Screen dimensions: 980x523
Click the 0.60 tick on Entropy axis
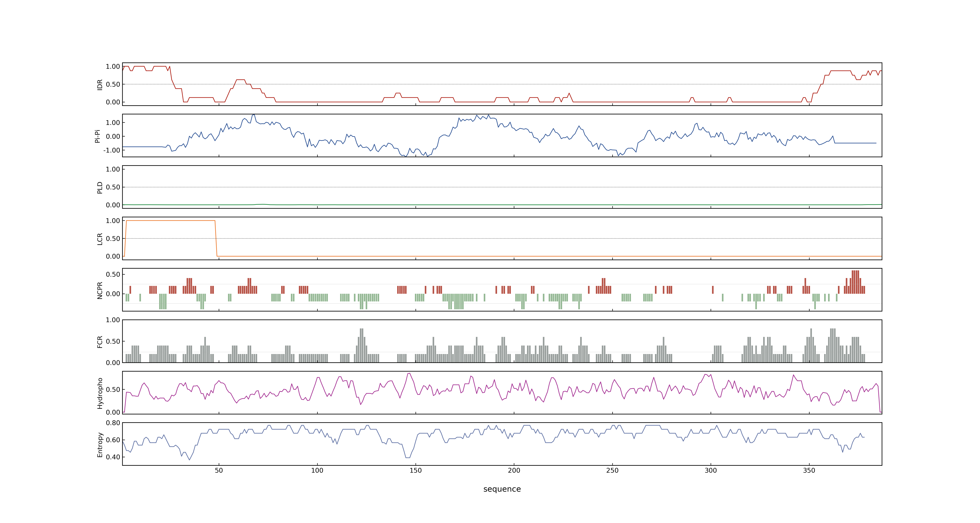(x=113, y=440)
